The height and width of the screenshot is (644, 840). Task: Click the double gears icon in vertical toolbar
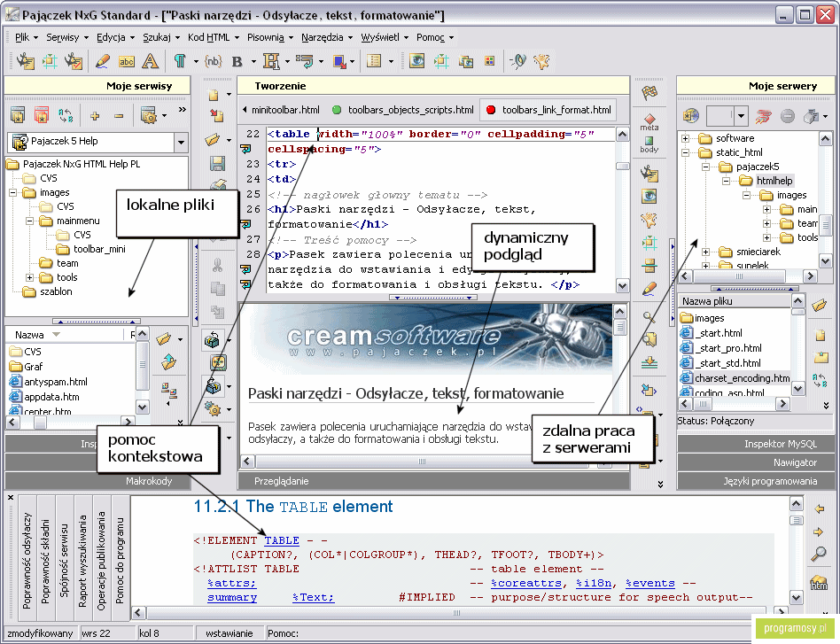coord(214,409)
